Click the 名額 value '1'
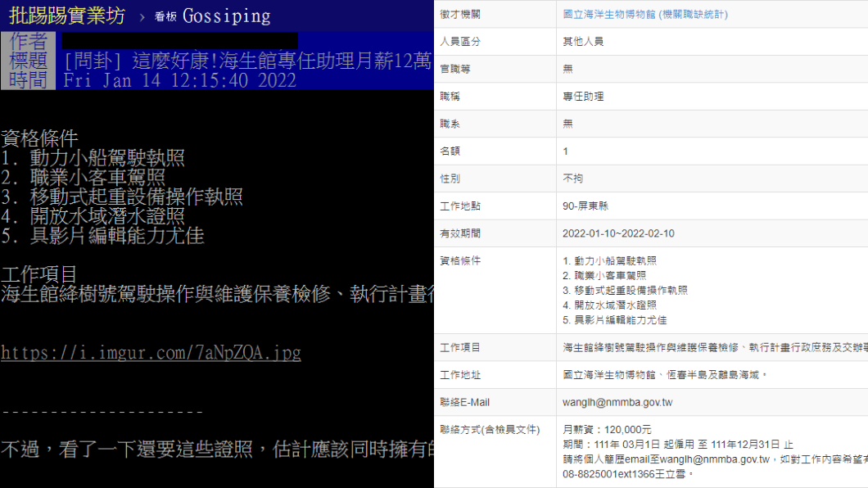This screenshot has width=868, height=488. pyautogui.click(x=565, y=151)
